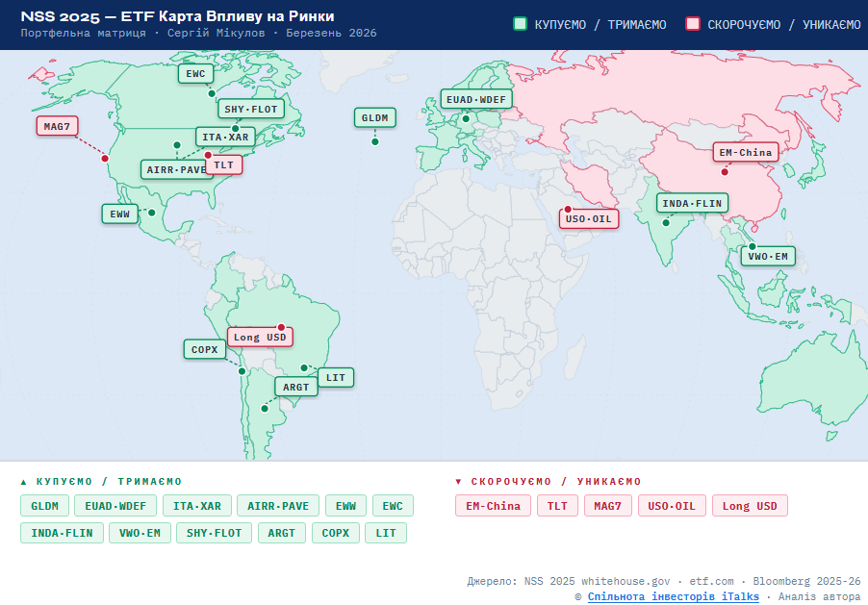Select the INDA·FLIN label on the map

[693, 203]
